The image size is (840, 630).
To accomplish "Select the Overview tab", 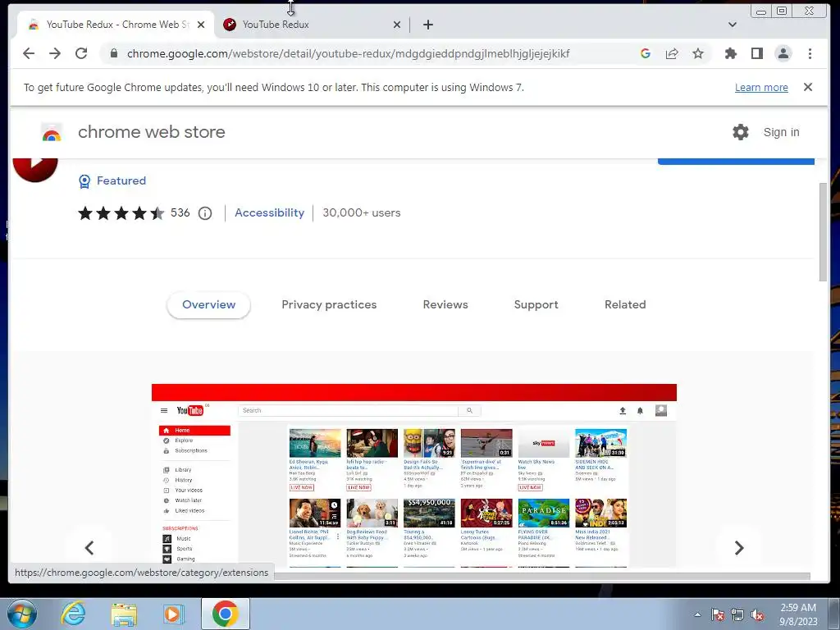I will click(x=209, y=305).
